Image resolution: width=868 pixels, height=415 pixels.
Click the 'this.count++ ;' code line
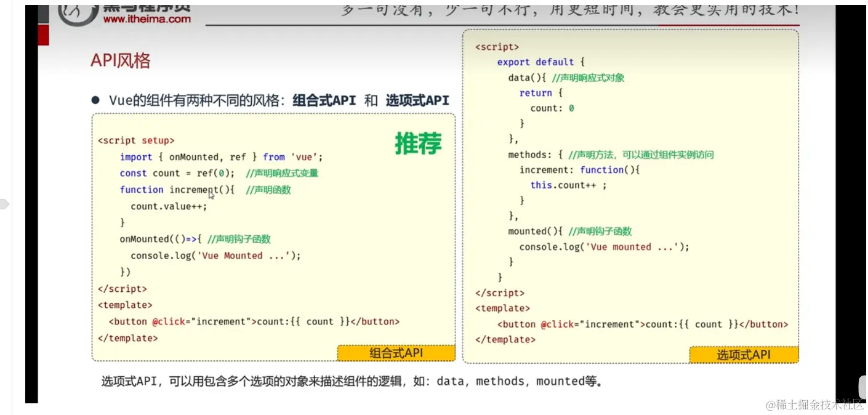tap(568, 185)
